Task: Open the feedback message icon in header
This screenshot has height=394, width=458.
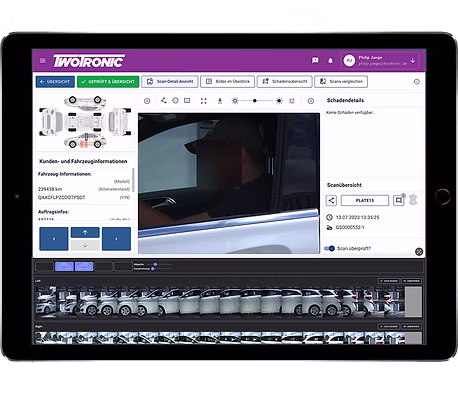Action: (315, 60)
